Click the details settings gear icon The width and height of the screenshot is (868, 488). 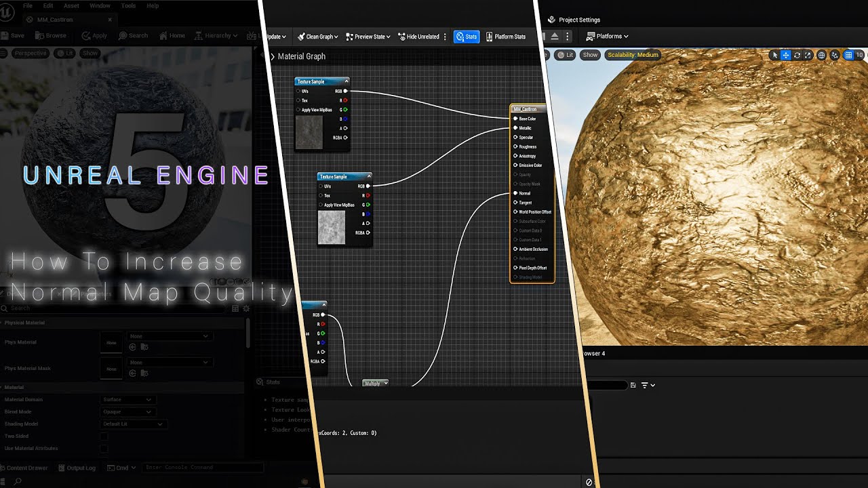[245, 308]
